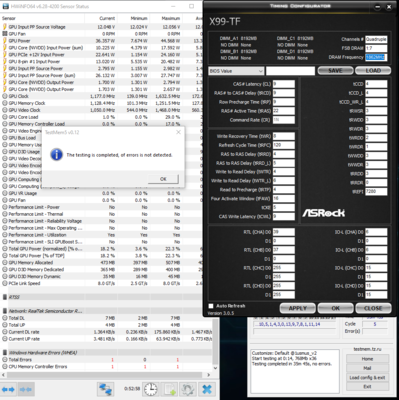Click the blue X close sensors icon
399x400 pixels.
[x=207, y=389]
